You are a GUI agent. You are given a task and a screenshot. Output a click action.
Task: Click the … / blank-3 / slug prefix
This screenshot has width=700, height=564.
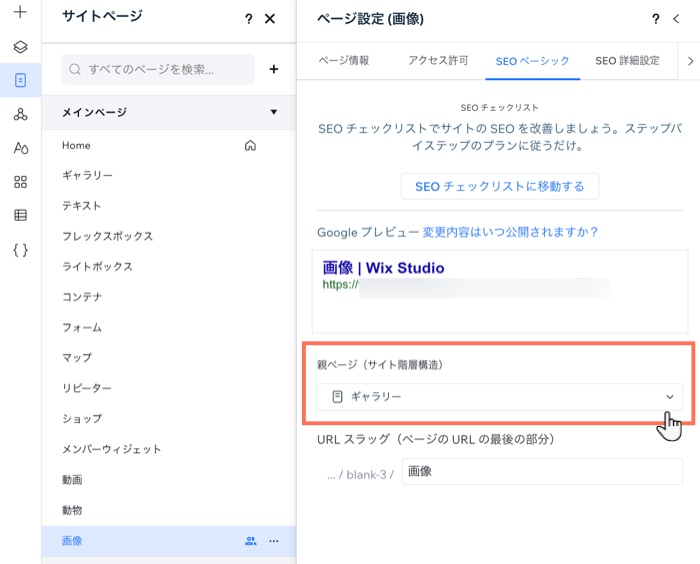(x=360, y=474)
